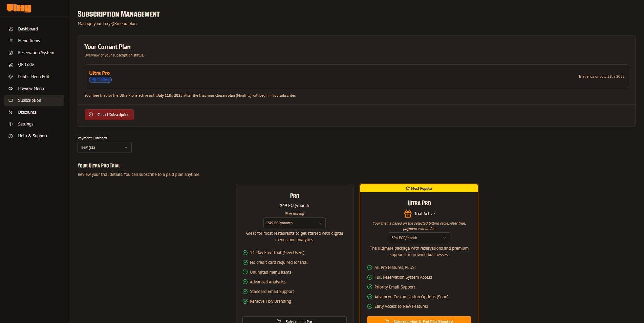Click the 'Your Ultra Pro Trial' heading
The image size is (644, 323).
tap(99, 166)
